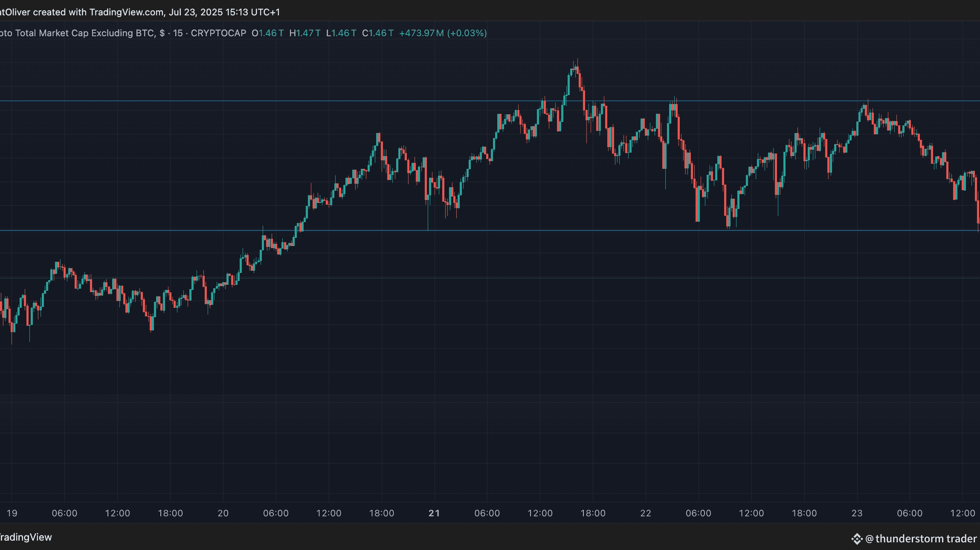Viewport: 980px width, 550px height.
Task: Click the TradingView.com text in header
Action: [x=126, y=12]
